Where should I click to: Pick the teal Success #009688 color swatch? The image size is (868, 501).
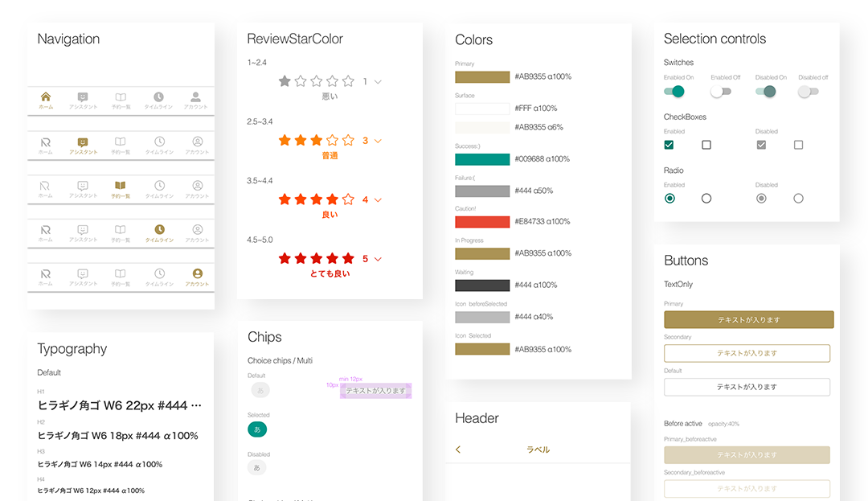click(482, 159)
